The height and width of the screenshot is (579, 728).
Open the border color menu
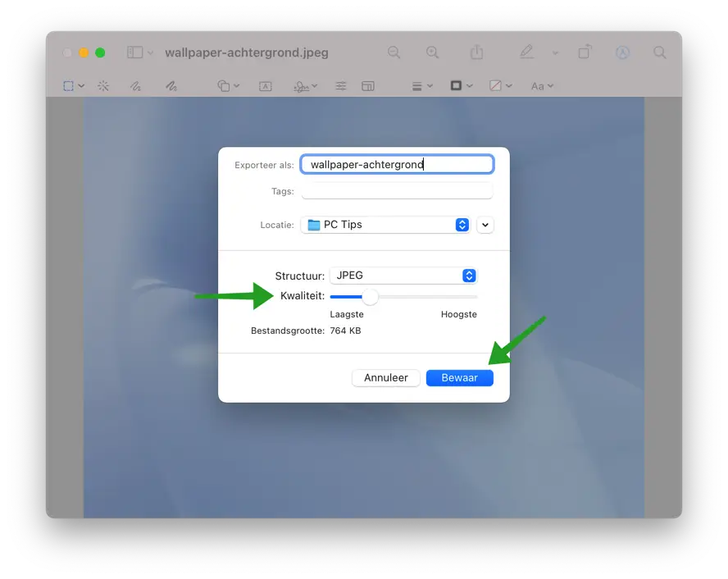click(x=462, y=85)
